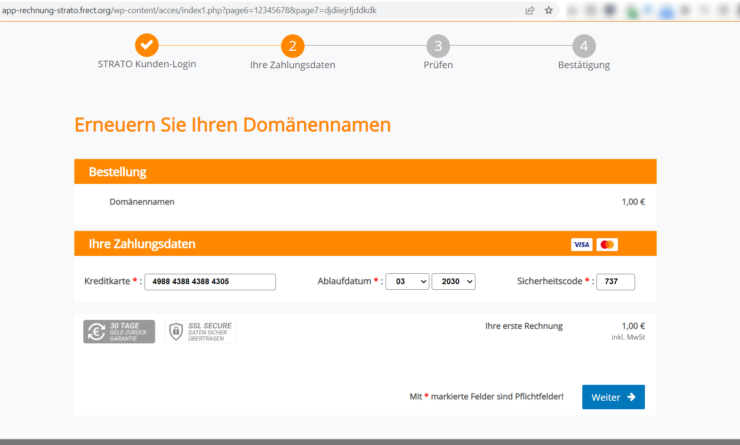Screen dimensions: 740x445
Task: Click the Sicherheitscode input field
Action: 615,282
